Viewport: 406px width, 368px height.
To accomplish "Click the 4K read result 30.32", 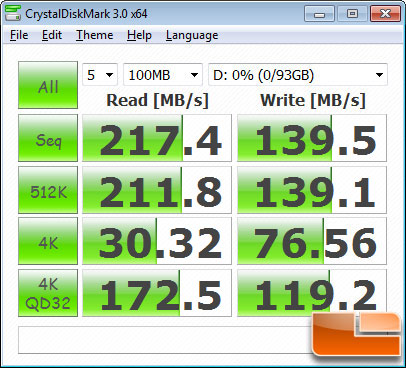I will (x=157, y=241).
